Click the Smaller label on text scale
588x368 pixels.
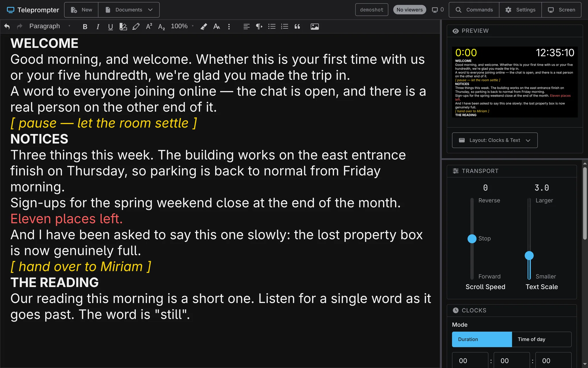coord(546,276)
